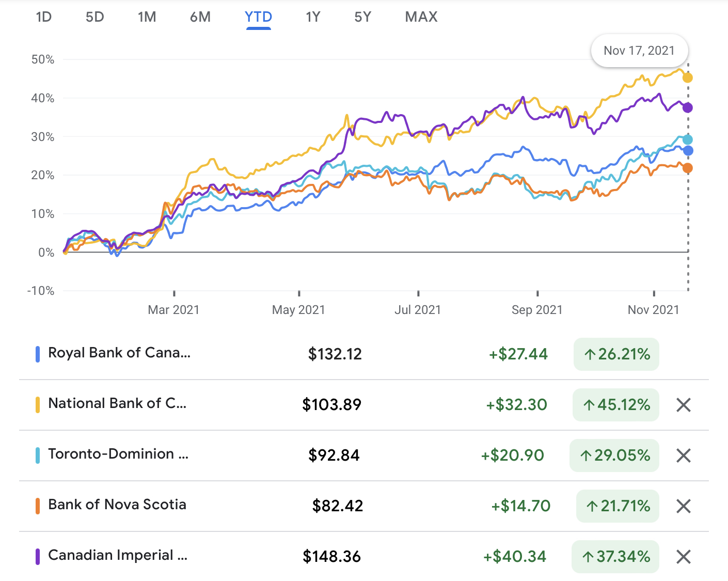This screenshot has width=728, height=581.
Task: Select the 1M time range
Action: click(147, 17)
